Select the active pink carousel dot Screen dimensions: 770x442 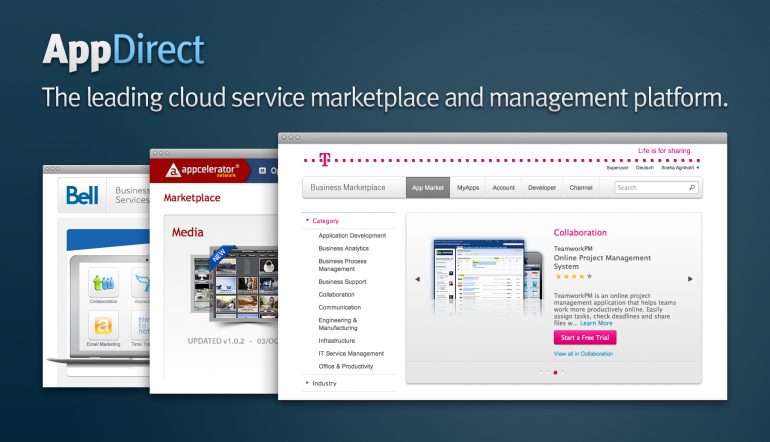[555, 373]
